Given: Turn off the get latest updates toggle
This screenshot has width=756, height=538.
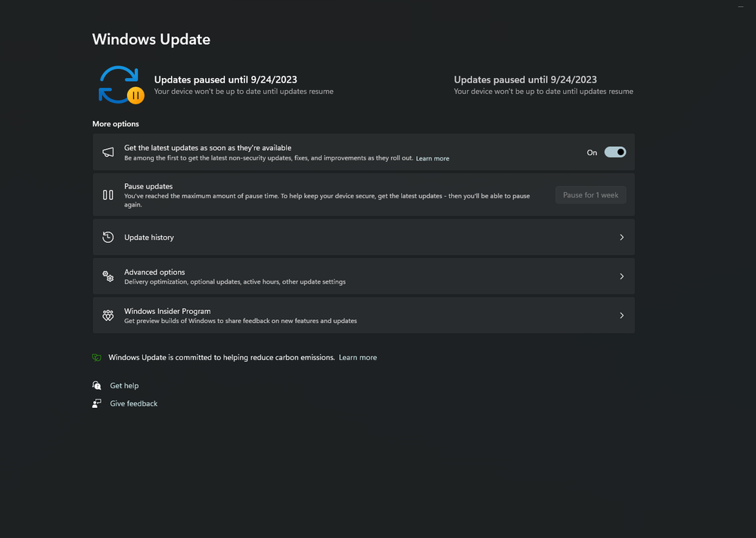Looking at the screenshot, I should [x=614, y=152].
